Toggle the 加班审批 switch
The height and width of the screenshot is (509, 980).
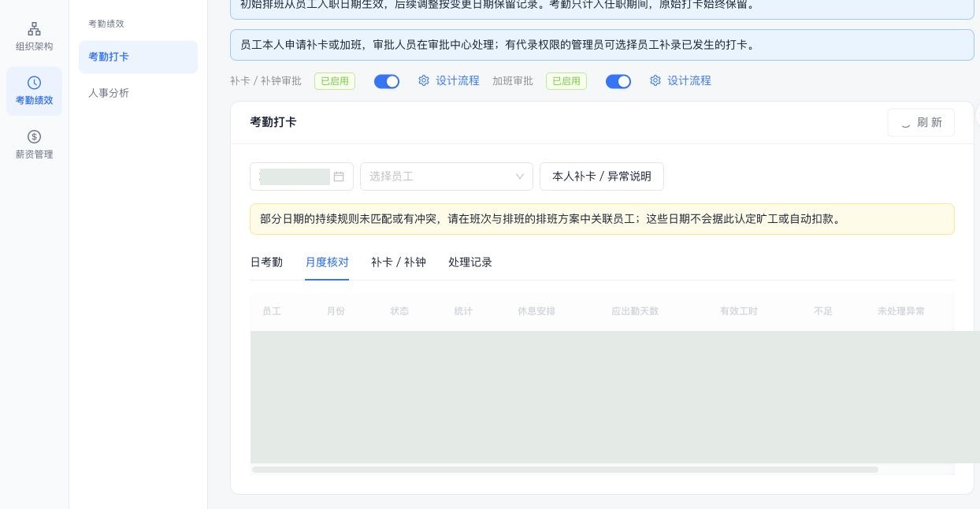(618, 81)
